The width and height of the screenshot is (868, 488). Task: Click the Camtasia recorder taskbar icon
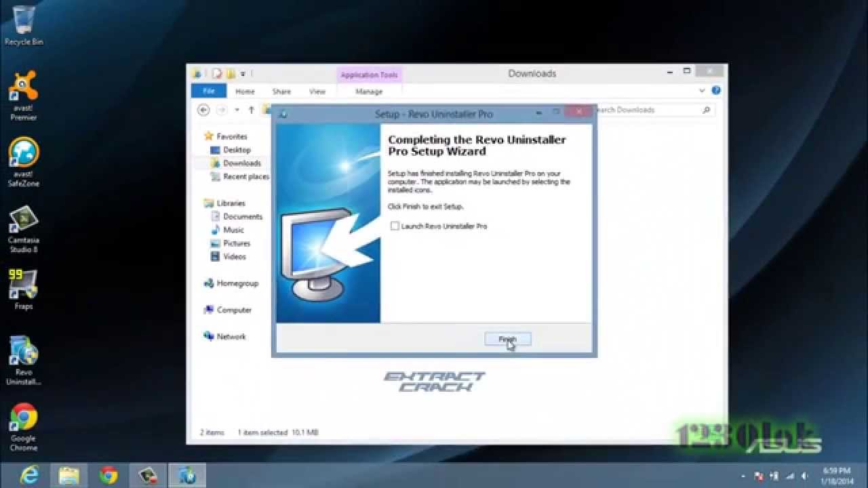pyautogui.click(x=148, y=476)
